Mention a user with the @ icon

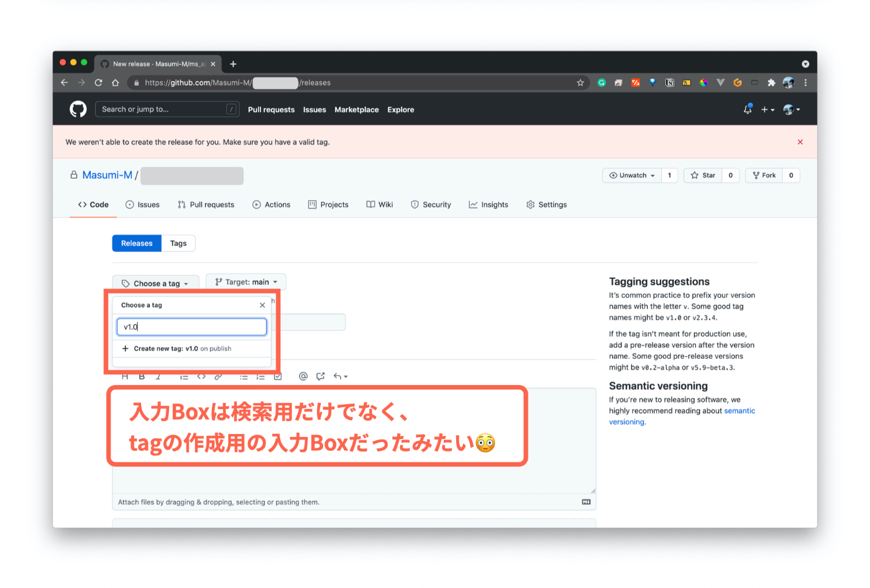click(x=303, y=376)
